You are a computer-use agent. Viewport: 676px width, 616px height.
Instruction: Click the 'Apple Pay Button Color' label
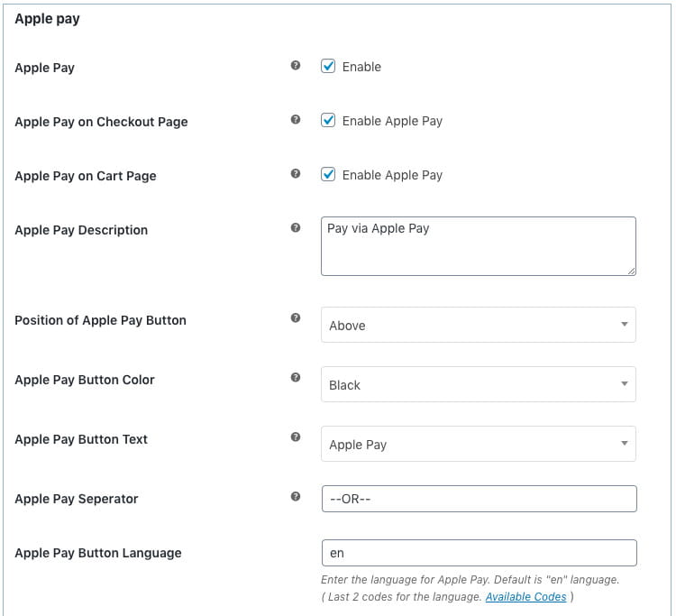(x=85, y=380)
